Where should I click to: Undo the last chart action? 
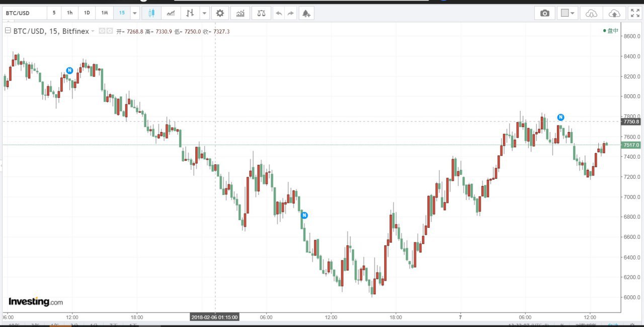(x=279, y=13)
